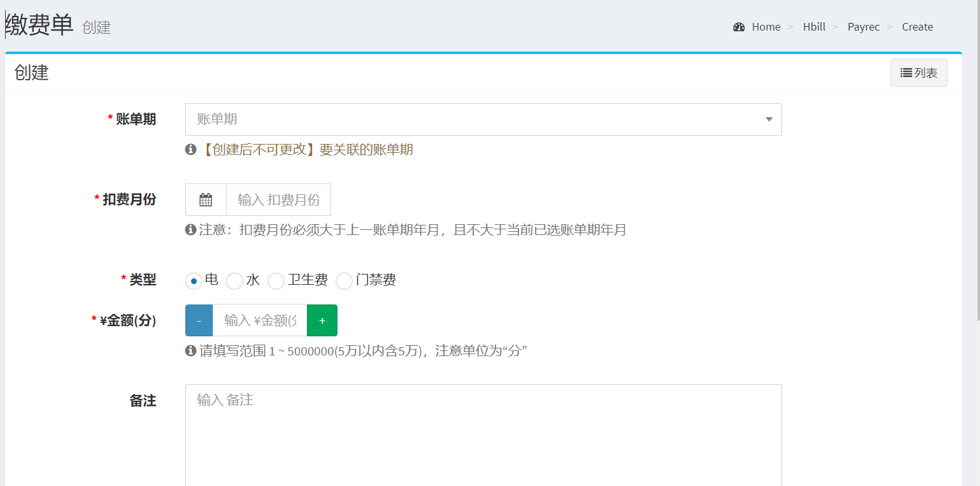980x486 pixels.
Task: Click the 创建 panel heading
Action: tap(32, 73)
